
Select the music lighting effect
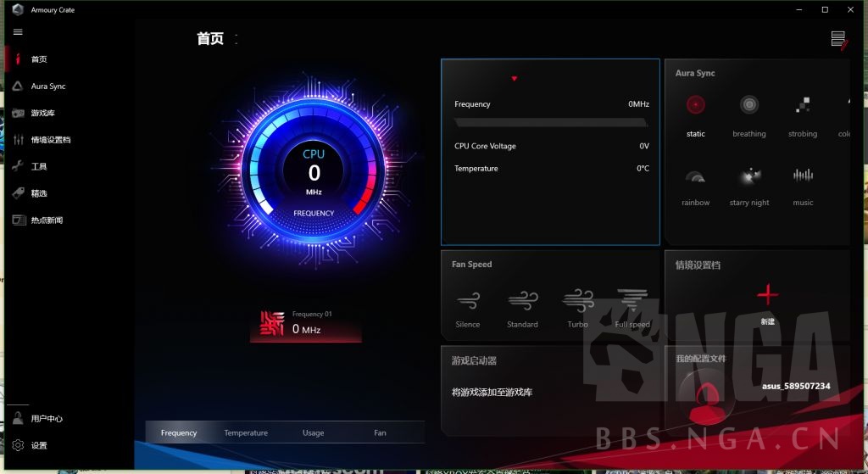click(x=803, y=187)
